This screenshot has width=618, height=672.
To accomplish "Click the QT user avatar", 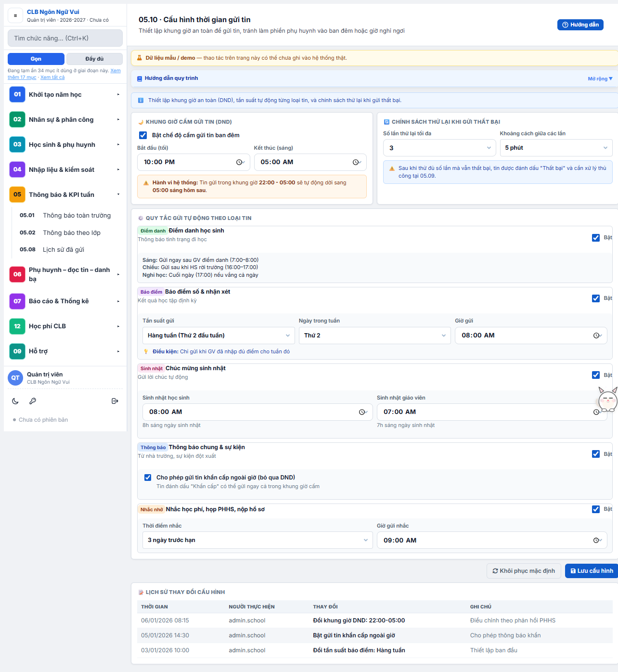I will click(15, 378).
